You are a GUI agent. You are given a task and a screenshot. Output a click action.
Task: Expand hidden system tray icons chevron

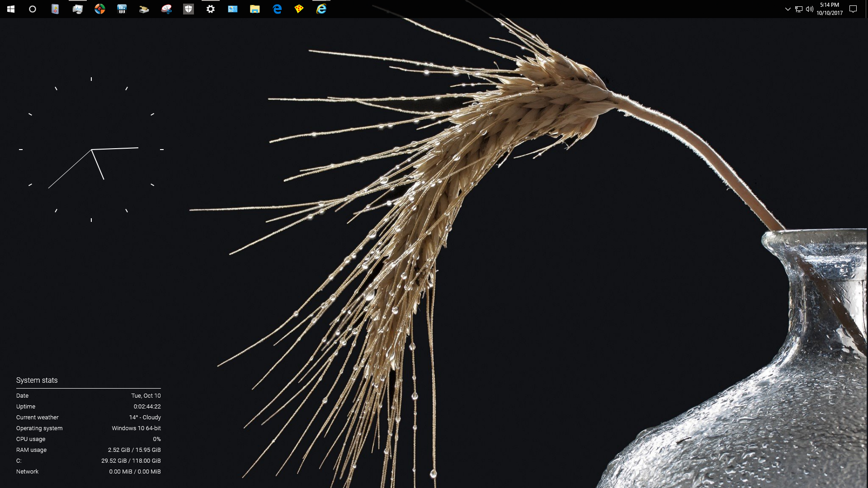coord(788,9)
